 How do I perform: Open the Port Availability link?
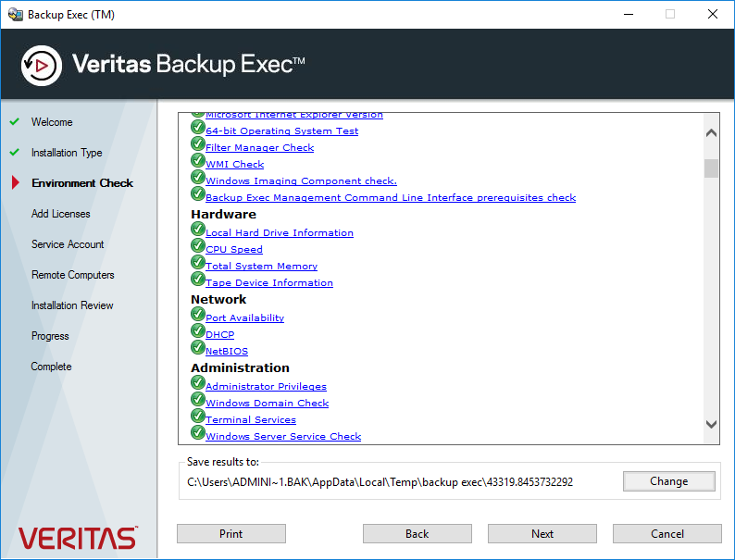(244, 318)
